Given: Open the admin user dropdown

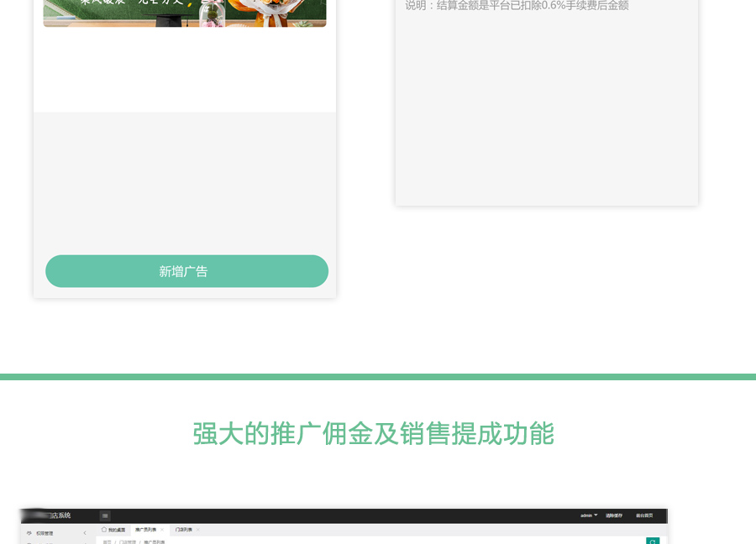Looking at the screenshot, I should point(589,515).
